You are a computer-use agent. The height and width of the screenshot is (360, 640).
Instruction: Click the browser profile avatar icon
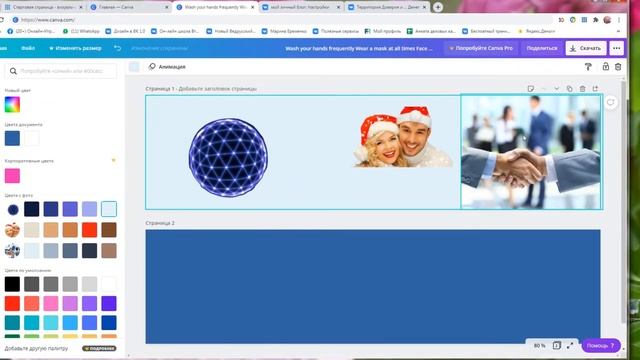(607, 20)
